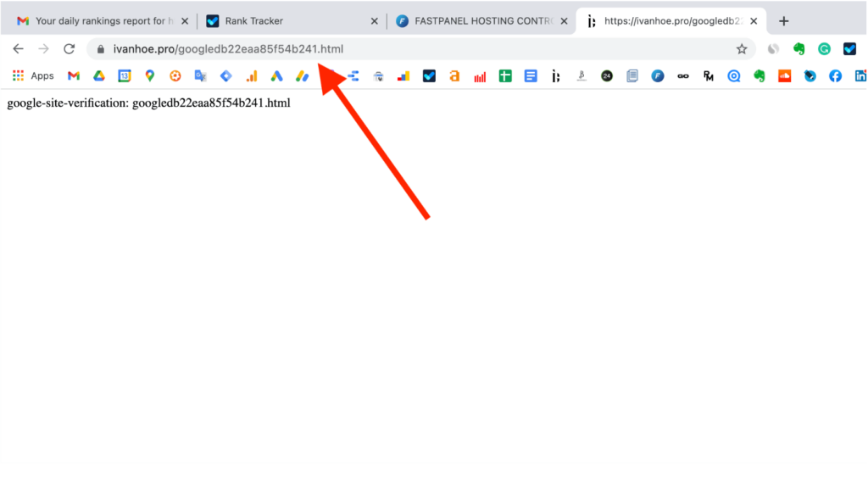The height and width of the screenshot is (490, 868).
Task: Open the Google Tag Manager bookmark
Action: (x=225, y=75)
